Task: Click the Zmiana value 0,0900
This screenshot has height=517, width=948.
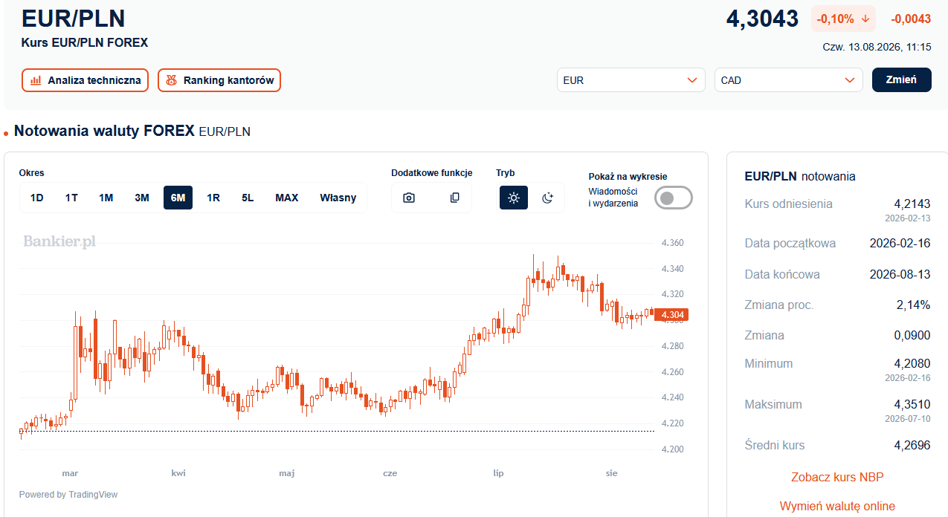Action: point(912,335)
